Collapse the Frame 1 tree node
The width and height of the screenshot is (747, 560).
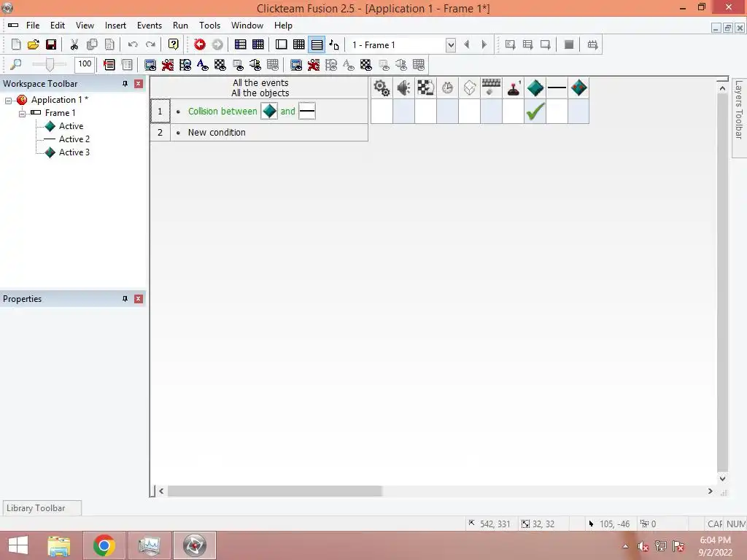(22, 114)
